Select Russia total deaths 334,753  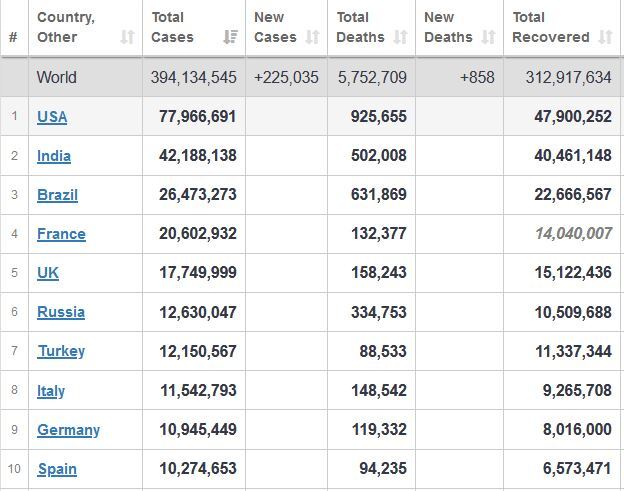coord(379,312)
